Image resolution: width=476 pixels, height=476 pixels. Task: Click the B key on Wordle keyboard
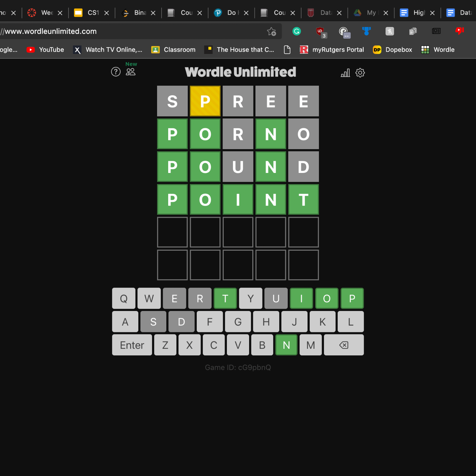coord(262,345)
